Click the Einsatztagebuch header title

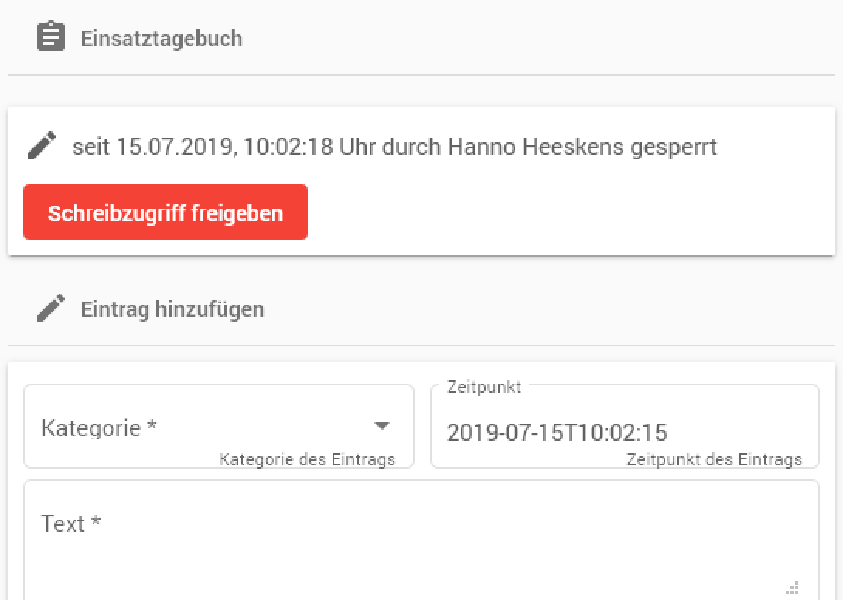click(x=162, y=38)
